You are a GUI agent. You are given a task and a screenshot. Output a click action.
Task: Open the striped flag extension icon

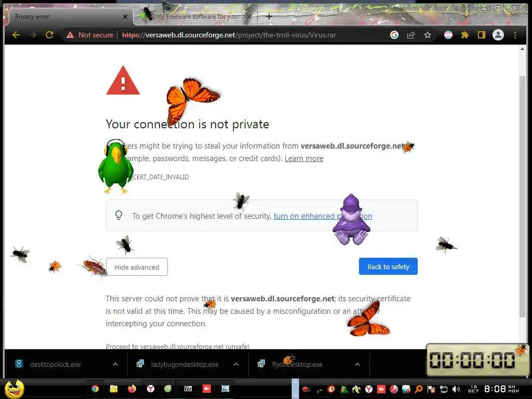click(448, 35)
